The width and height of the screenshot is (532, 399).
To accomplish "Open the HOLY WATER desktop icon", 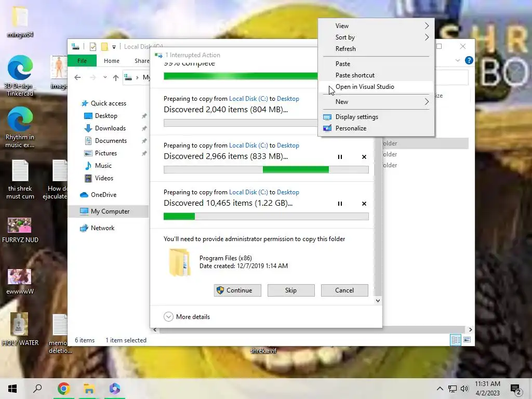I will click(x=20, y=329).
